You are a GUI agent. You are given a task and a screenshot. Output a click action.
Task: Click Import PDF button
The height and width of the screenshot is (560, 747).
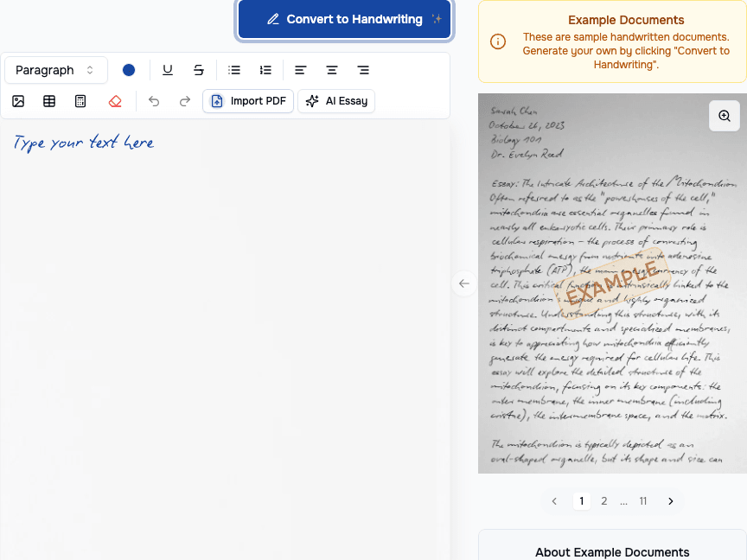(248, 101)
